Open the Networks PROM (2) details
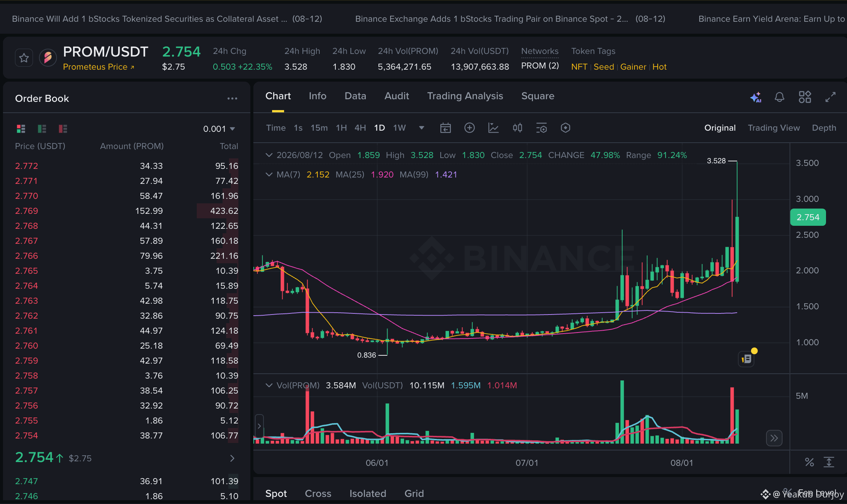Image resolution: width=847 pixels, height=504 pixels. (540, 66)
